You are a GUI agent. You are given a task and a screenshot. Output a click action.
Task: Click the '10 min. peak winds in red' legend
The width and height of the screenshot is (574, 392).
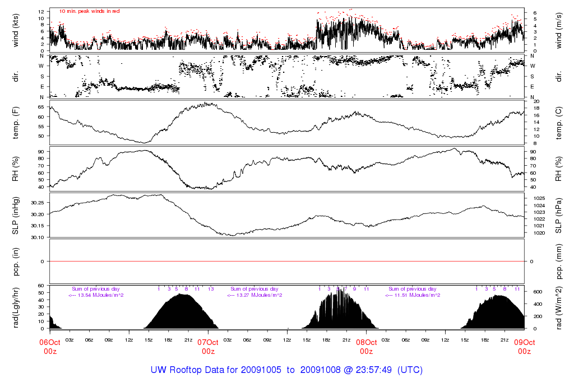[89, 11]
